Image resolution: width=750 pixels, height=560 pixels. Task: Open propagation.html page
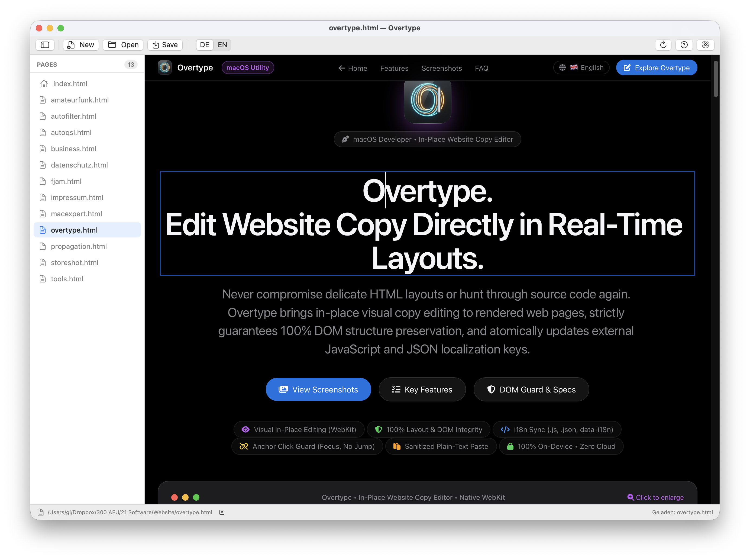[87, 246]
